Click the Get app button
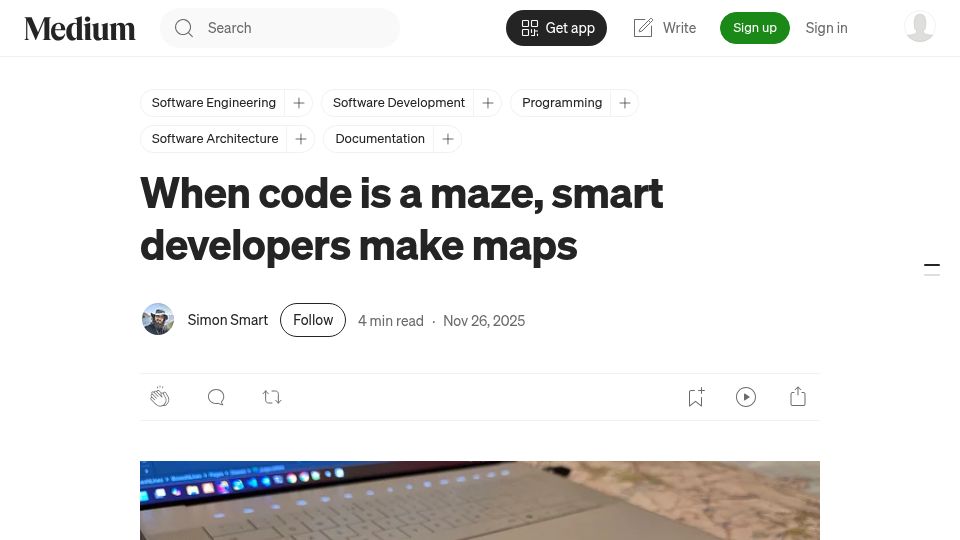The width and height of the screenshot is (960, 540). tap(556, 28)
